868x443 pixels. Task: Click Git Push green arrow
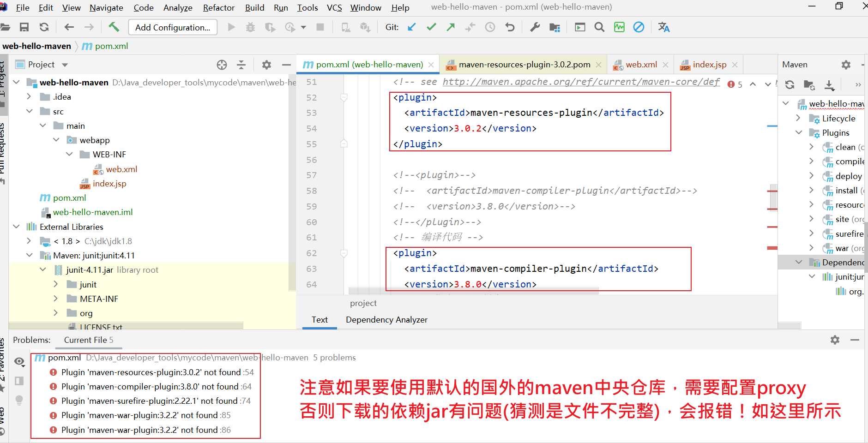point(451,27)
